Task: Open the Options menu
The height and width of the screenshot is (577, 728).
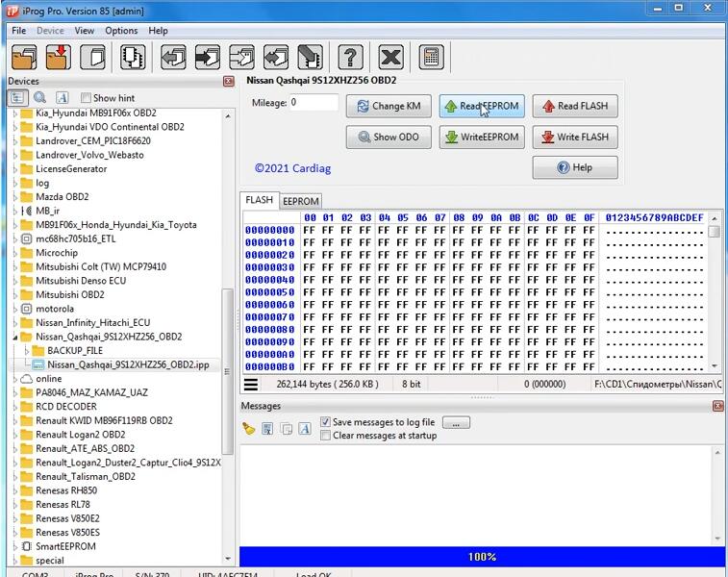Action: [x=121, y=31]
